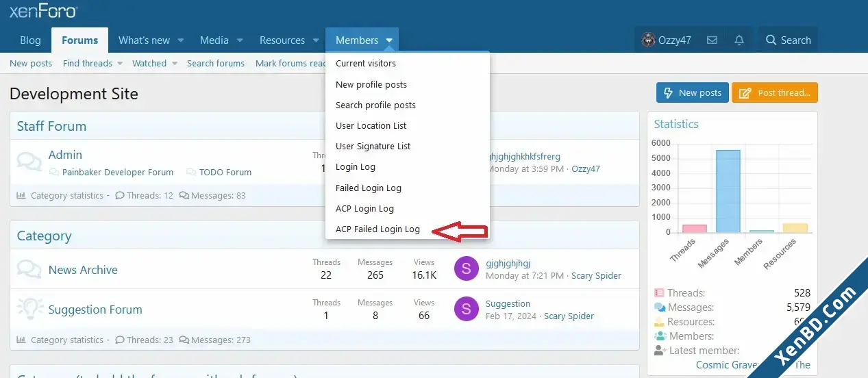The width and height of the screenshot is (868, 378).
Task: Click the Resources bar in statistics chart
Action: pos(795,228)
